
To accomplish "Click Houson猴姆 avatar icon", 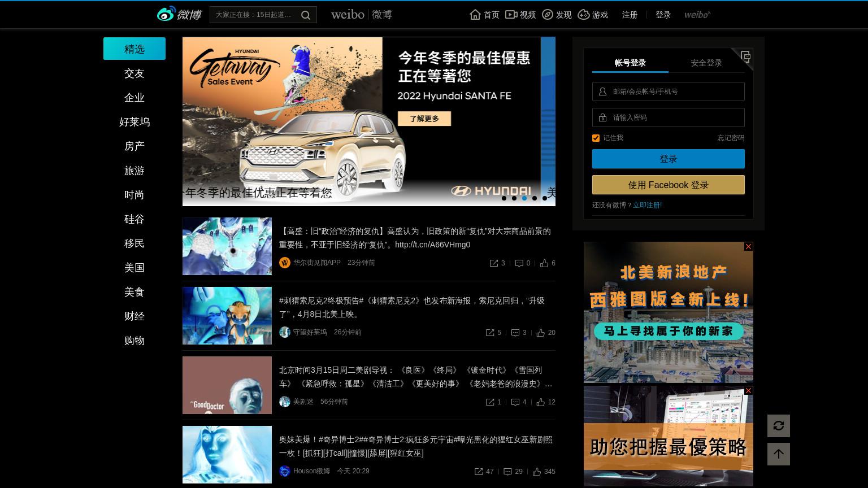I will 285,471.
